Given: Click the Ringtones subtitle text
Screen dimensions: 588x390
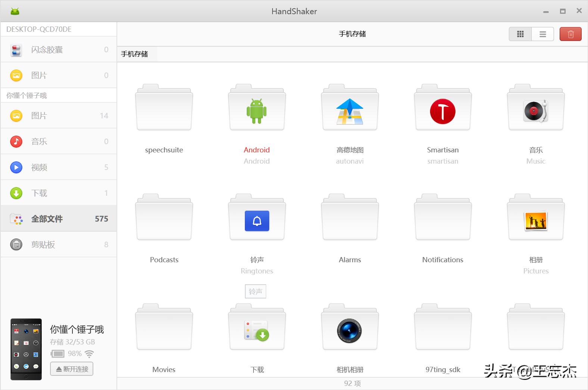Looking at the screenshot, I should click(257, 271).
